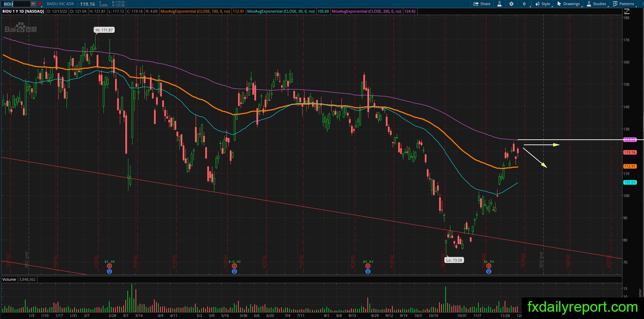The width and height of the screenshot is (644, 319).
Task: Select the magenta MovAvgExponential (CLOSE, 200) study label
Action: pyautogui.click(x=367, y=11)
